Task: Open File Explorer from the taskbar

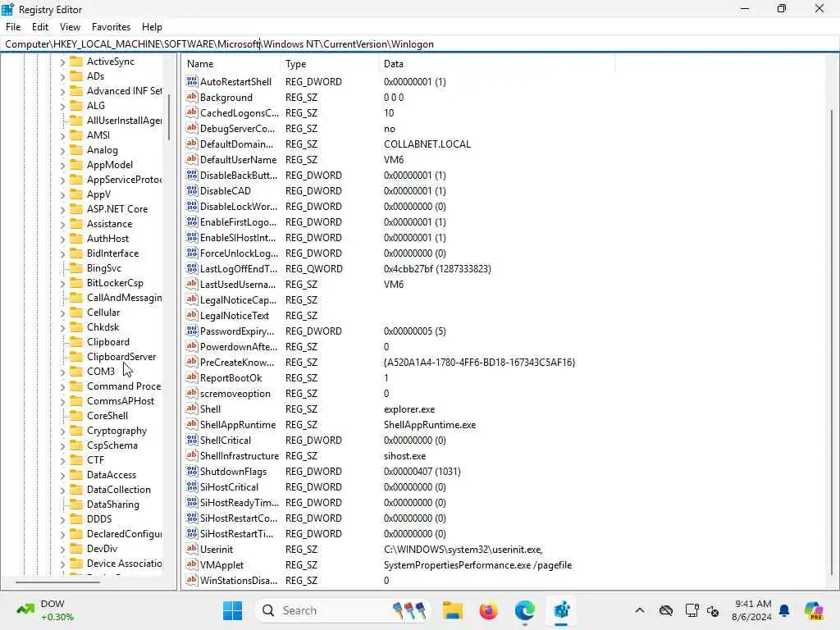Action: coord(453,610)
